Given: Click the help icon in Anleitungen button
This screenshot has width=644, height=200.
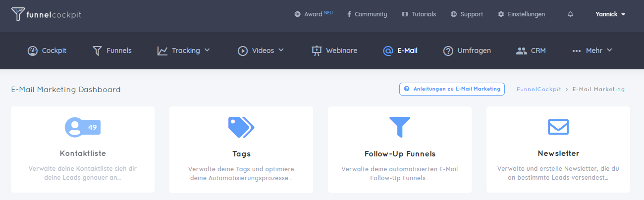Looking at the screenshot, I should [407, 89].
